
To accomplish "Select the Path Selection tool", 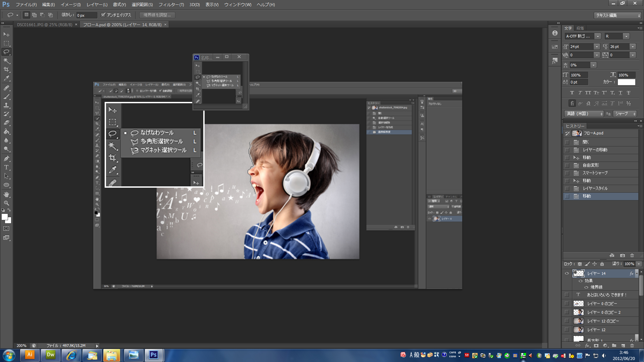I will (x=6, y=176).
